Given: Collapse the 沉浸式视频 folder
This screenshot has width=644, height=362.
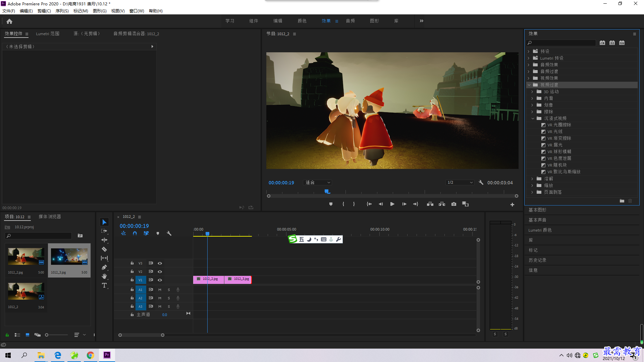Looking at the screenshot, I should [532, 118].
